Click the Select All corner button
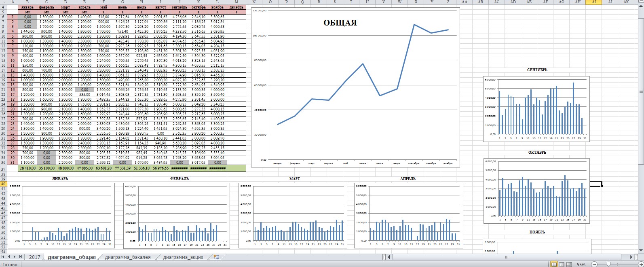Image resolution: width=644 pixels, height=267 pixels. 4,2
